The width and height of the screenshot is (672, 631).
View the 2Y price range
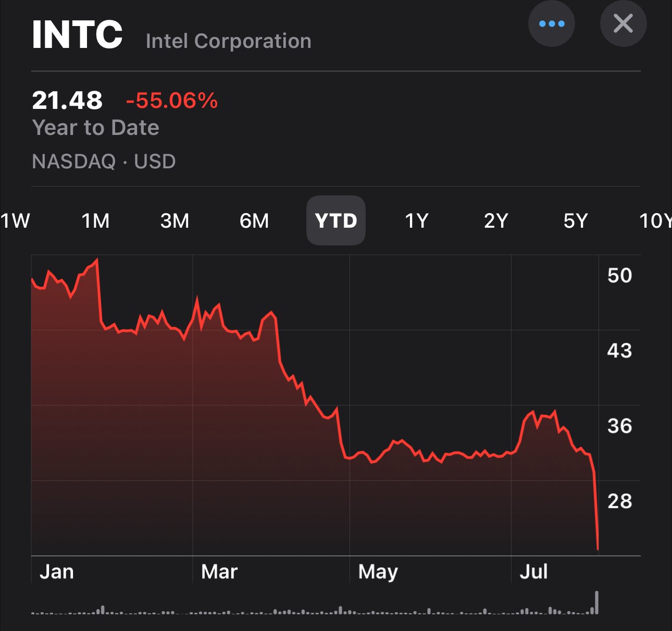coord(496,221)
